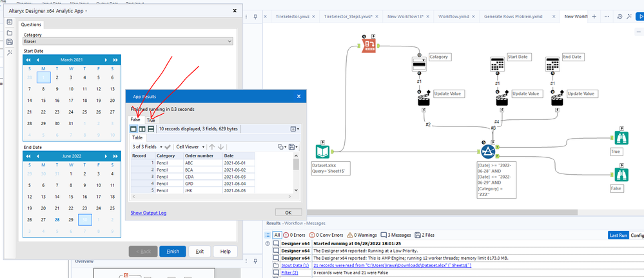Close the New Workflow13* tab
The width and height of the screenshot is (644, 278).
click(427, 17)
